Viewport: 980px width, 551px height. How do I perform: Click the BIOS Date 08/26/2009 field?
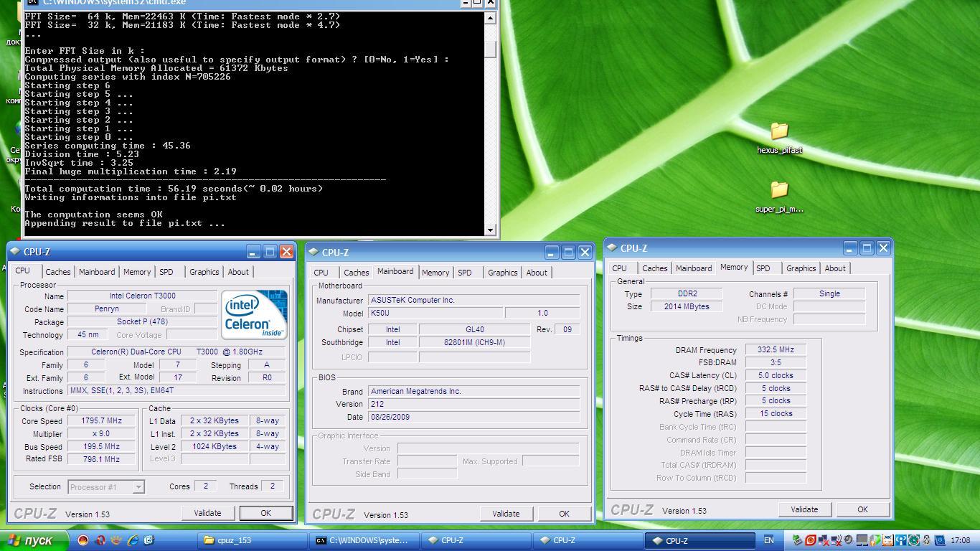tap(473, 417)
